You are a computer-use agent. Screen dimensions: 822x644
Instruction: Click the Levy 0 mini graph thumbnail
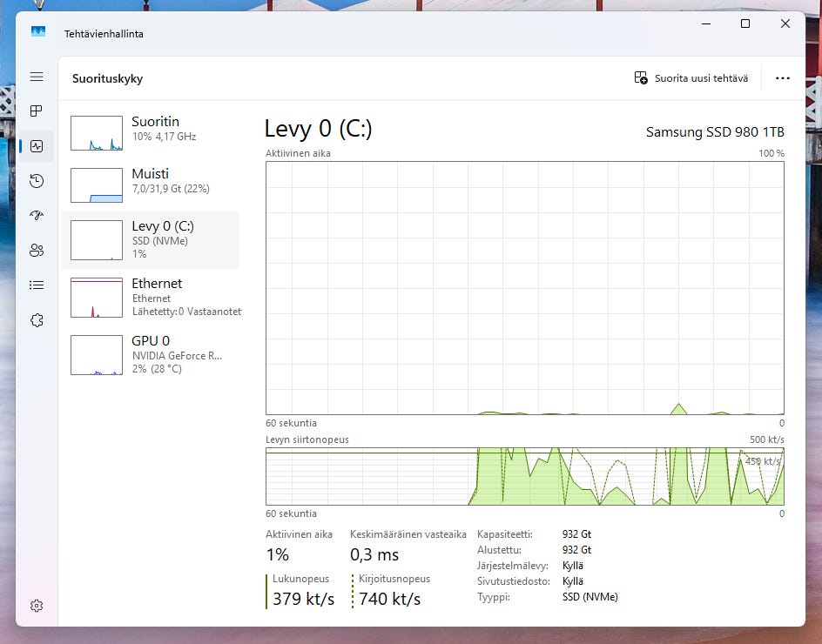pos(97,240)
